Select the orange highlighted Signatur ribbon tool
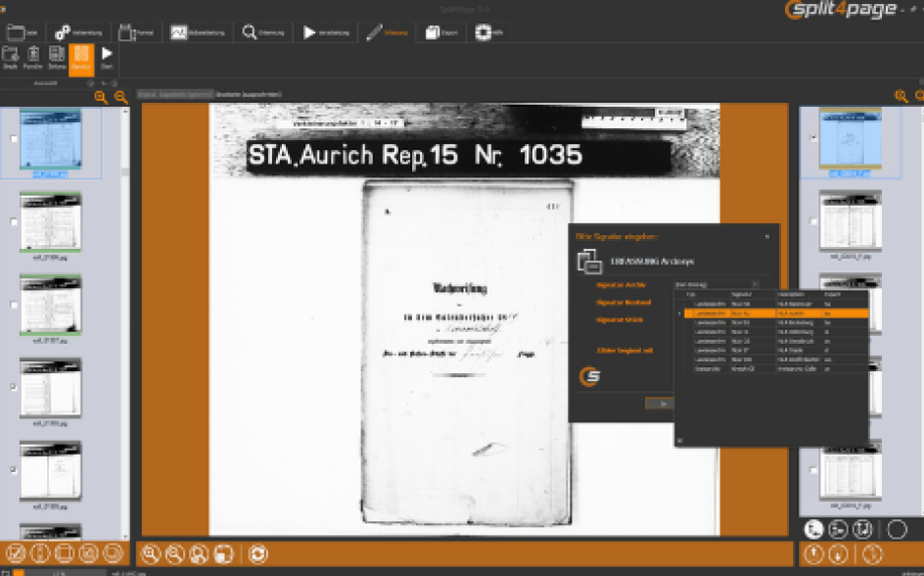The height and width of the screenshot is (576, 924). pos(81,59)
